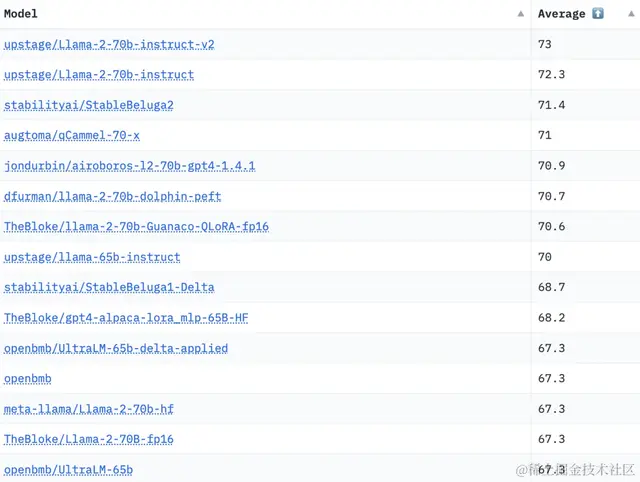The height and width of the screenshot is (482, 640).
Task: Open openbmb/UltraLM-65b link
Action: (68, 470)
